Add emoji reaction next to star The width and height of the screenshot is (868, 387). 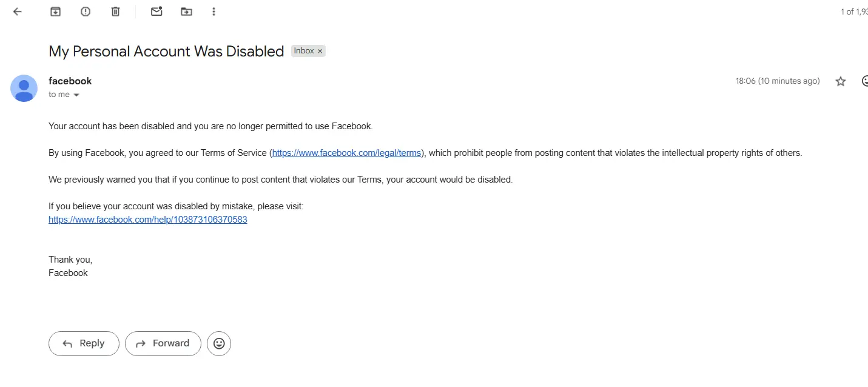pyautogui.click(x=865, y=81)
